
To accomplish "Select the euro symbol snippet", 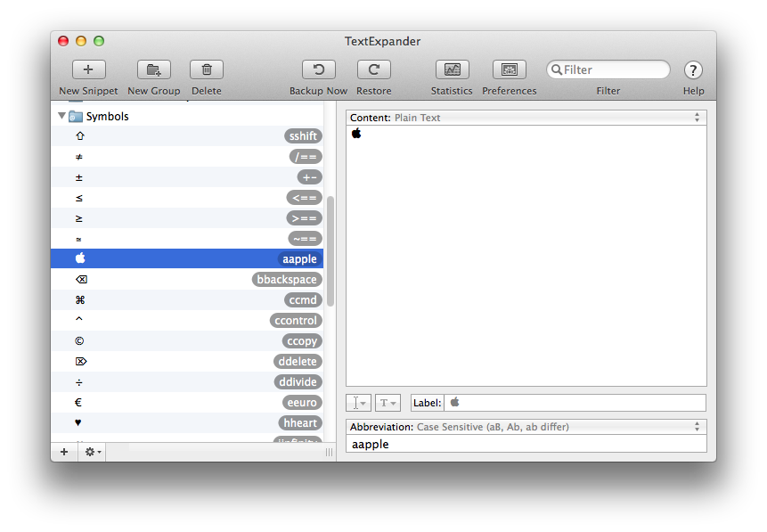I will (78, 402).
